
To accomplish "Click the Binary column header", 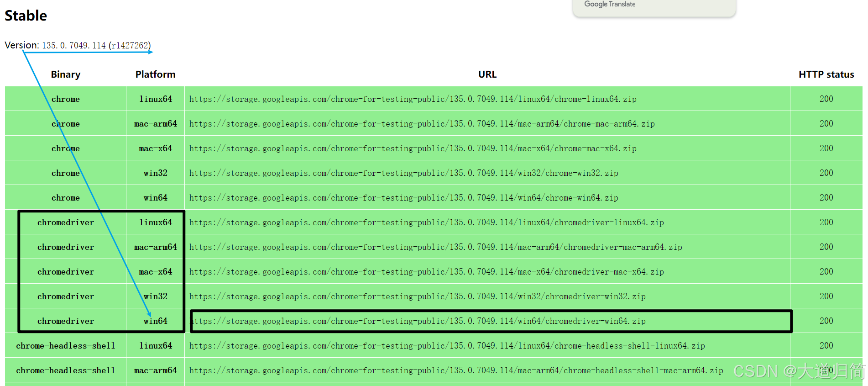I will (x=65, y=74).
